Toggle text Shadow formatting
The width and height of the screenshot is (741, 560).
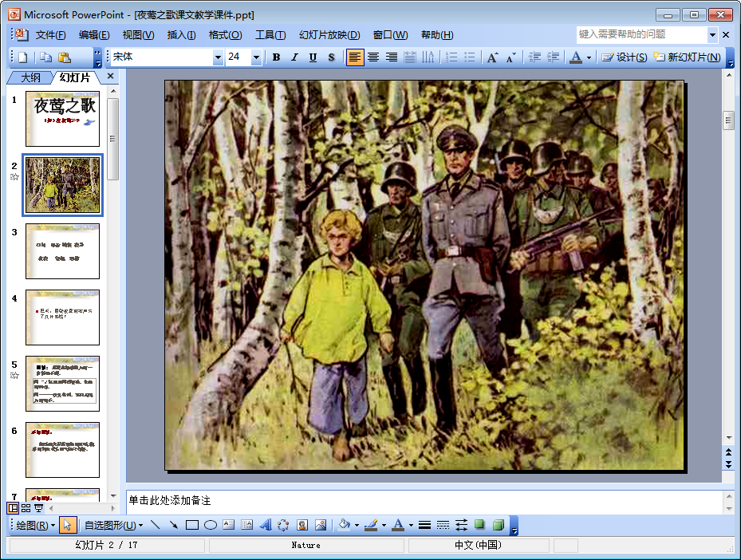click(331, 57)
